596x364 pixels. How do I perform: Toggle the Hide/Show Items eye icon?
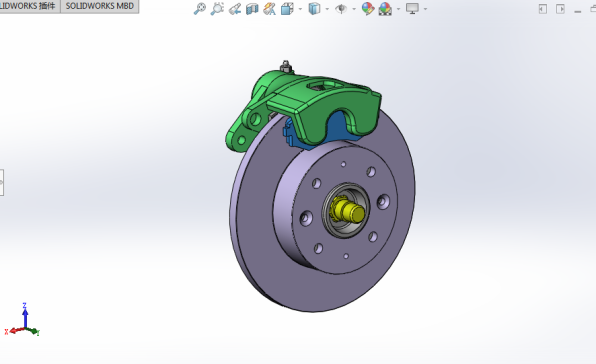click(341, 8)
